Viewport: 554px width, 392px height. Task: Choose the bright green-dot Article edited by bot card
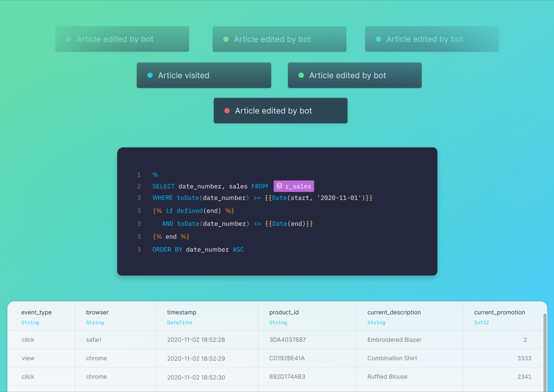click(355, 75)
